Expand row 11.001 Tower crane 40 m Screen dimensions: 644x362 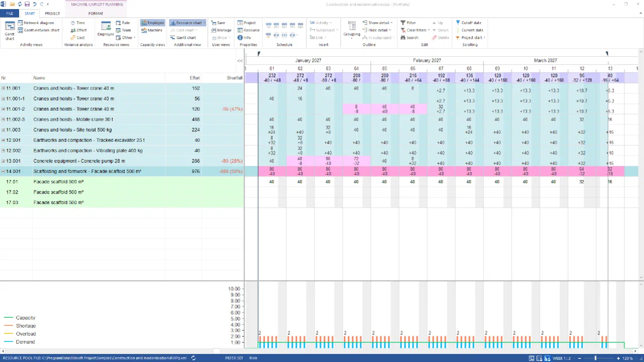point(3,88)
